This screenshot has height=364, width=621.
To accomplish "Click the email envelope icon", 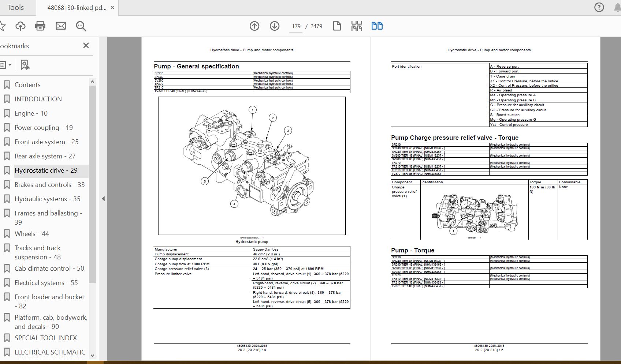I will click(61, 26).
